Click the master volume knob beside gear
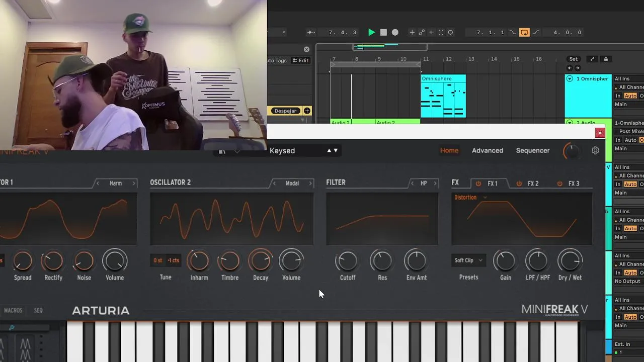 [x=571, y=150]
